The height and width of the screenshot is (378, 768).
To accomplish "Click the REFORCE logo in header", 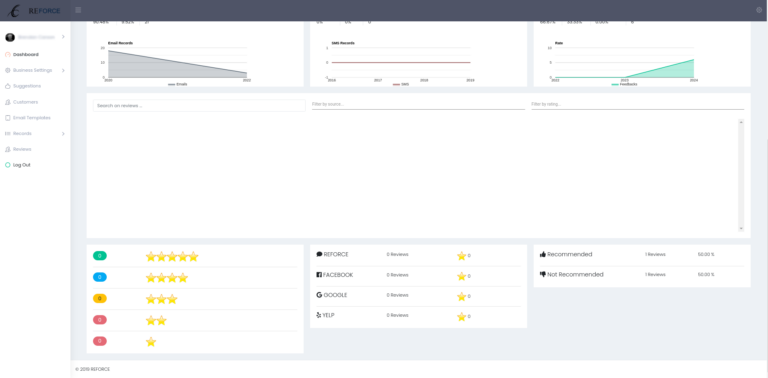I will tap(35, 10).
